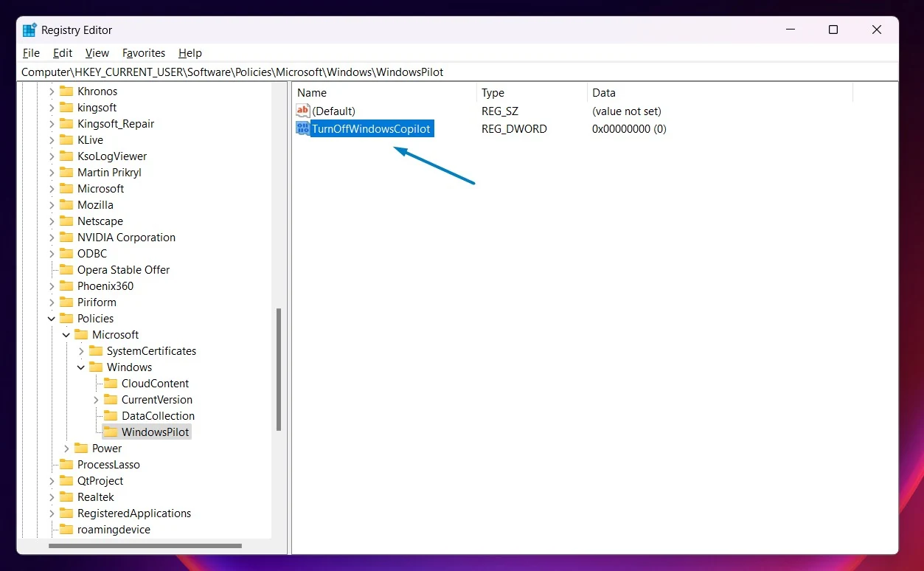Click the Khronos folder icon
924x571 pixels.
pyautogui.click(x=66, y=91)
